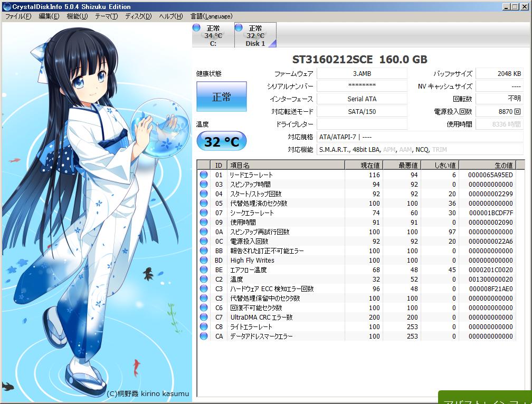Screen dimensions: 532x404
Task: Click the しきい値 column header
Action: pyautogui.click(x=440, y=165)
